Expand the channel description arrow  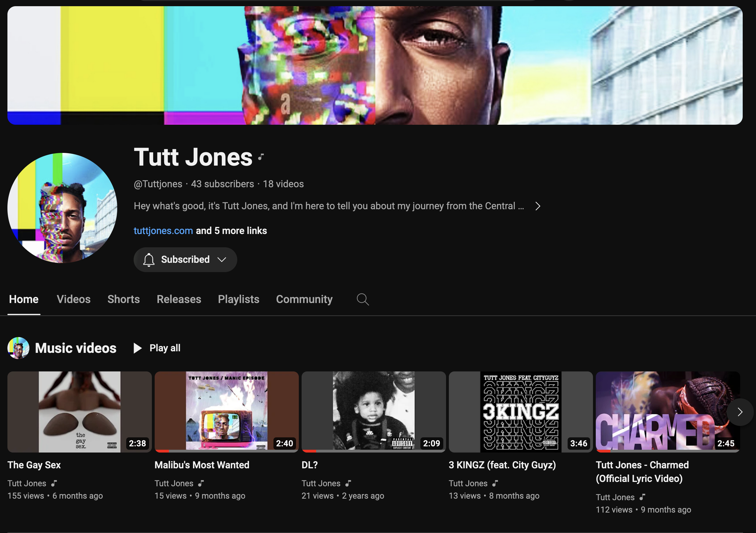[538, 206]
